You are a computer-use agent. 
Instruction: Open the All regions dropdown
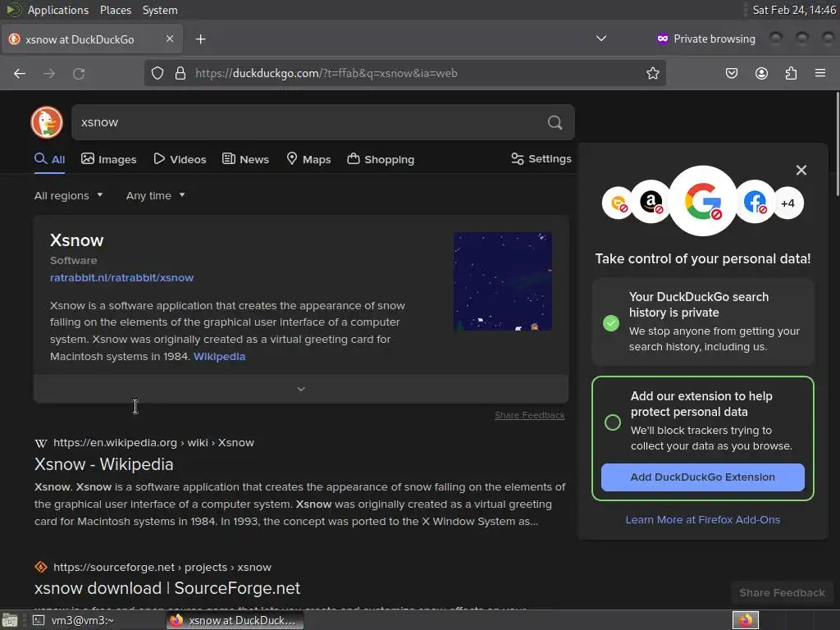coord(69,195)
